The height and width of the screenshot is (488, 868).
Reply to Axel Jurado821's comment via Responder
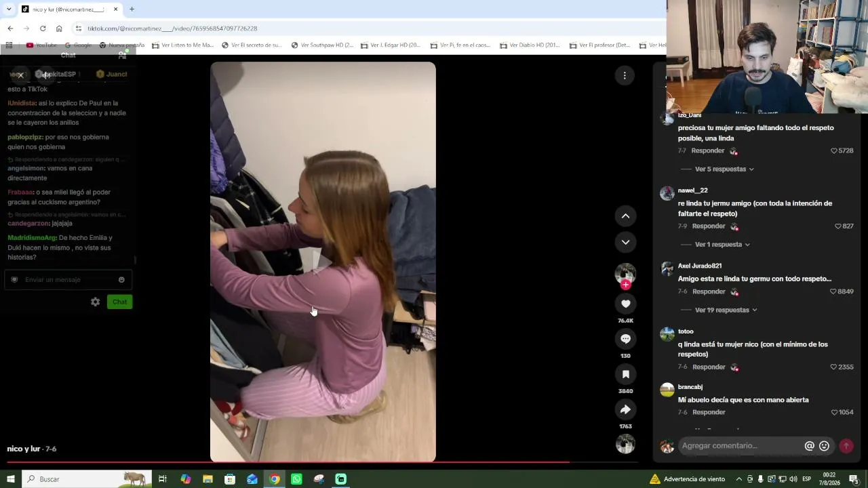[708, 291]
